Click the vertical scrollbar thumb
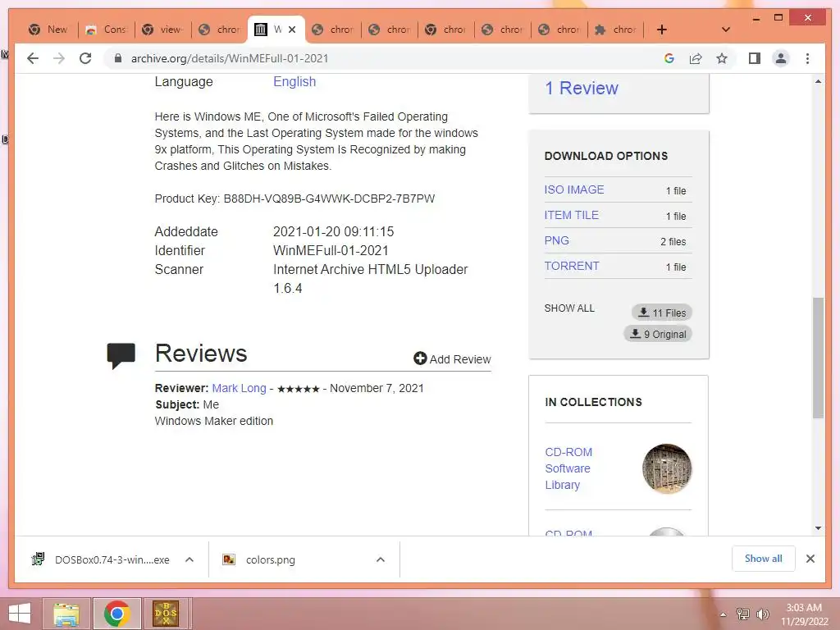This screenshot has width=840, height=630. pos(818,358)
